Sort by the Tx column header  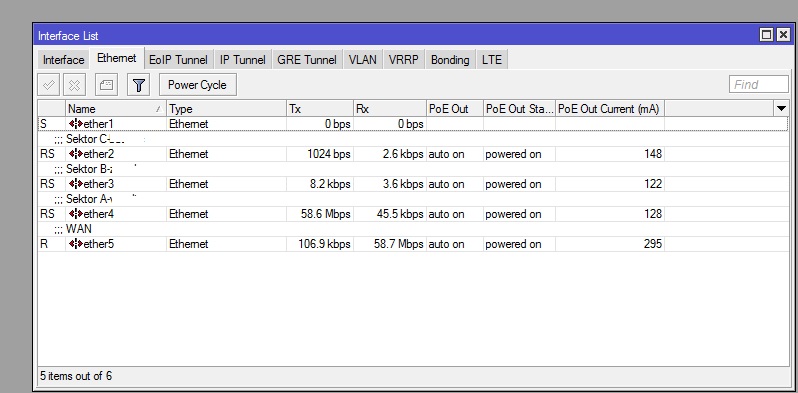pos(320,108)
